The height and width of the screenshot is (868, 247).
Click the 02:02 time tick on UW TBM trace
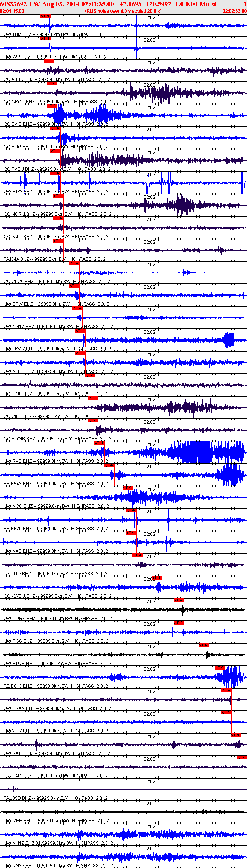tap(149, 18)
